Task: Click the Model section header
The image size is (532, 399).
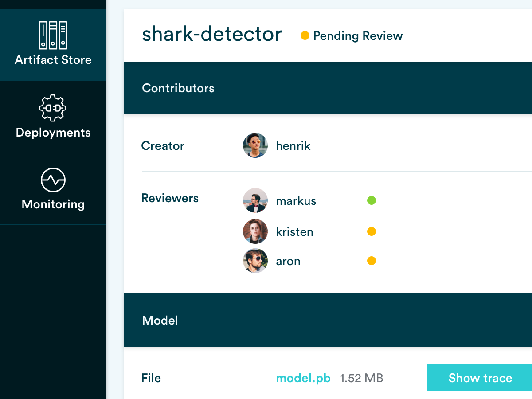Action: (328, 320)
